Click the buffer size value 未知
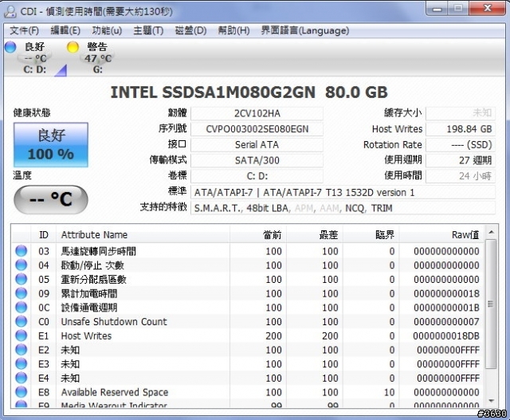 pyautogui.click(x=461, y=113)
